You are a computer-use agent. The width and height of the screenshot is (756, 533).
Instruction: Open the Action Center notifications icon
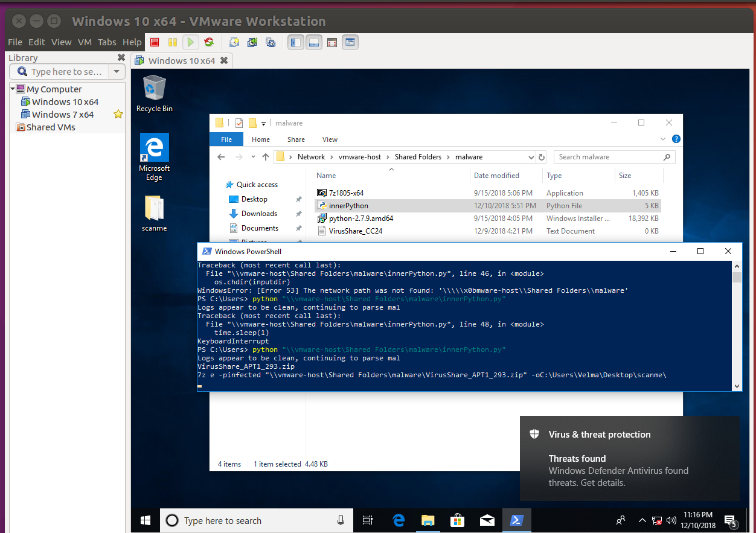[x=730, y=520]
